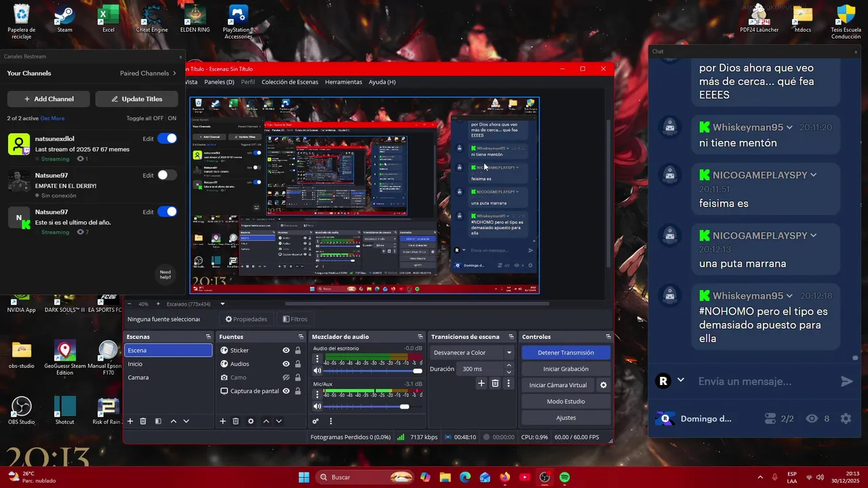868x488 pixels.
Task: Open Ayuda (H) menu
Action: [382, 82]
